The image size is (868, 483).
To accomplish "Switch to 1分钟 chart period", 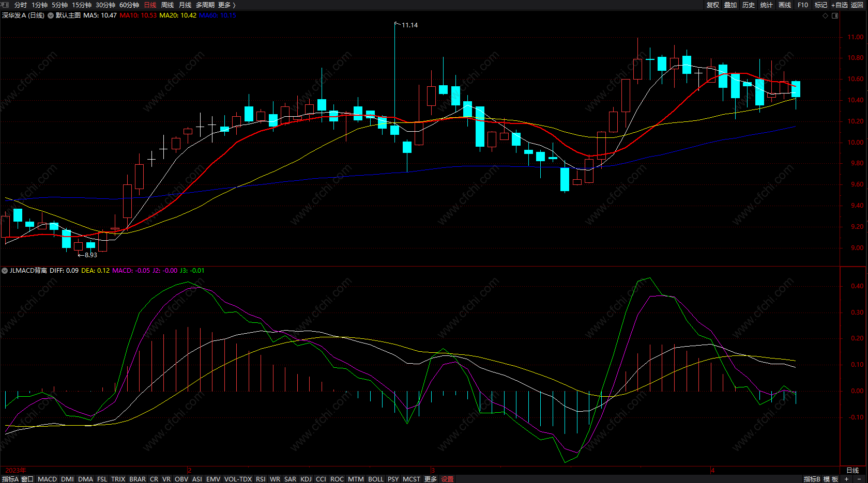I will (40, 5).
